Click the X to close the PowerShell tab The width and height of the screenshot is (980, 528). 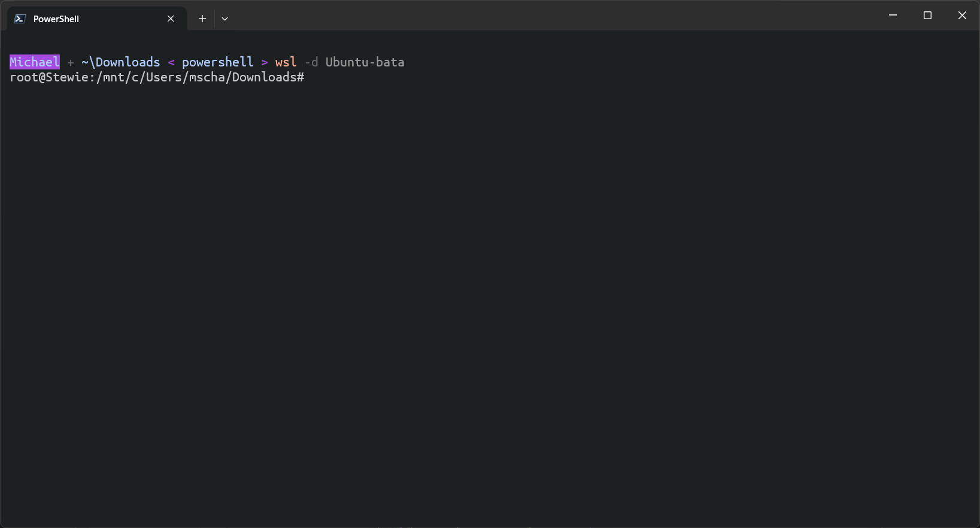point(171,19)
